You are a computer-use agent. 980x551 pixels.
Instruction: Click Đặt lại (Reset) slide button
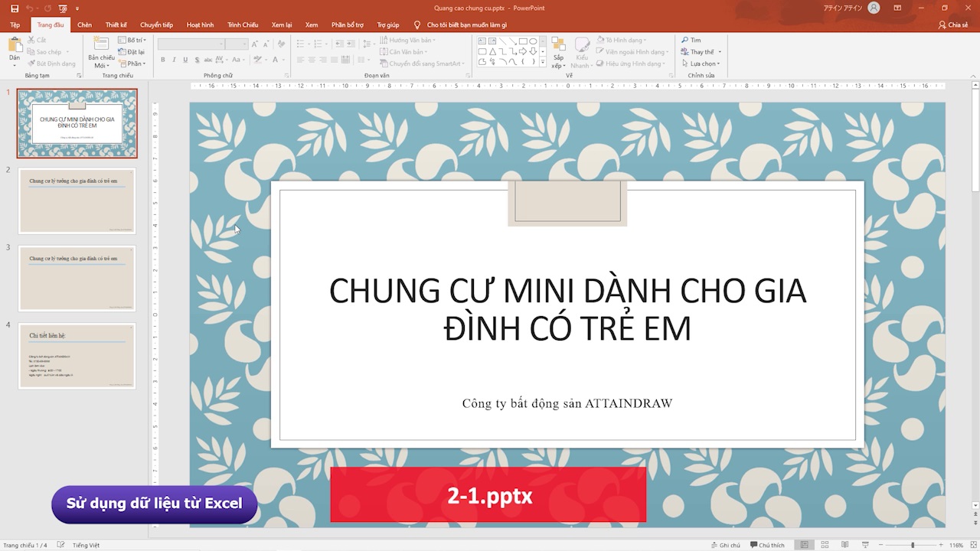coord(132,51)
